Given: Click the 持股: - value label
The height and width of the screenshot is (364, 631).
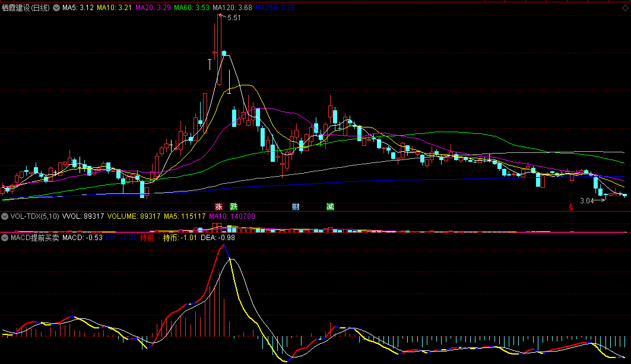Looking at the screenshot, I should point(150,238).
